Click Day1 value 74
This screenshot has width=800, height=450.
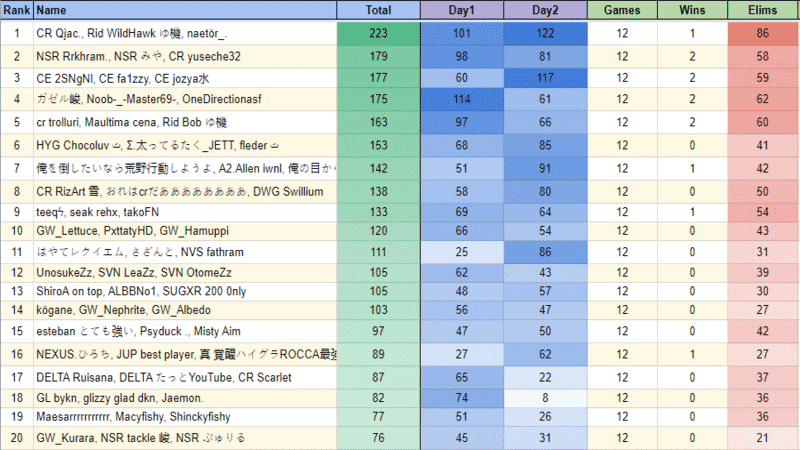462,398
